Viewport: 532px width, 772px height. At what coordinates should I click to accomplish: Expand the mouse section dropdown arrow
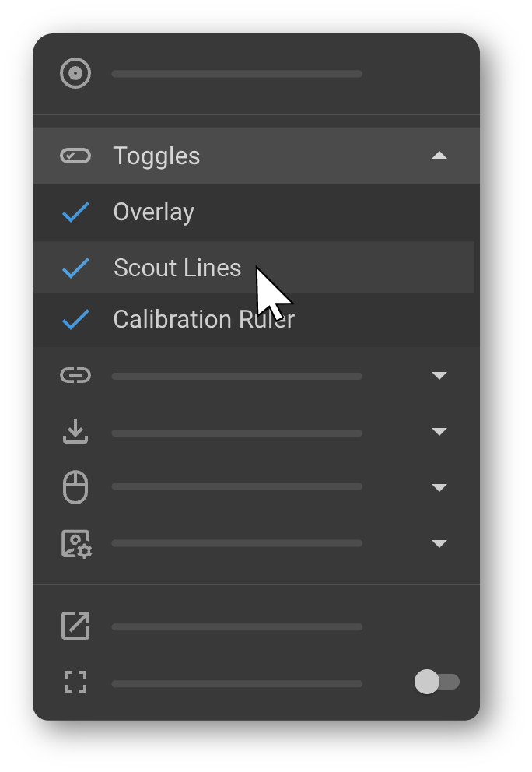pyautogui.click(x=439, y=488)
